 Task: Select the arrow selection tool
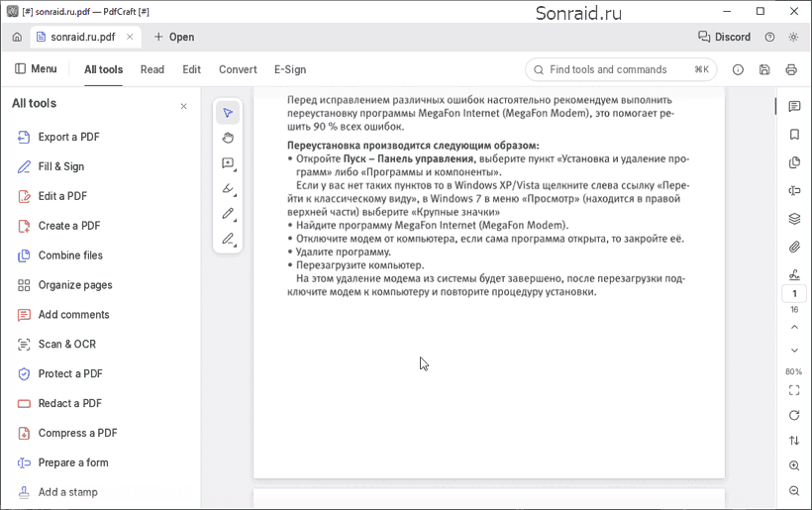coord(228,113)
